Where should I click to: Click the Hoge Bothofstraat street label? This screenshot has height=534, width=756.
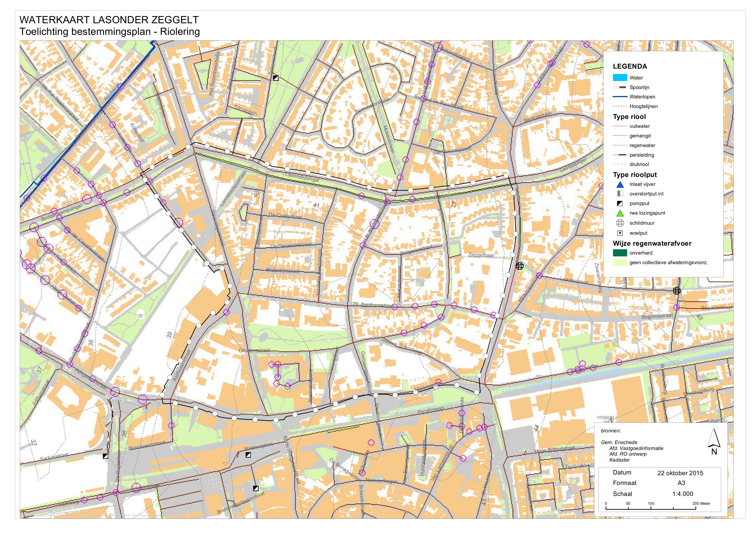click(555, 449)
